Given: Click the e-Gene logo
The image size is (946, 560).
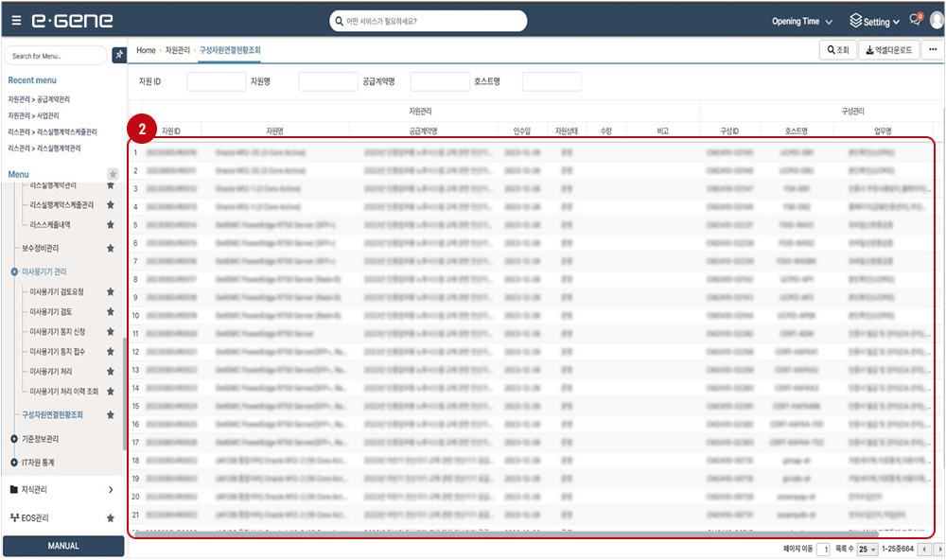Looking at the screenshot, I should click(x=72, y=21).
